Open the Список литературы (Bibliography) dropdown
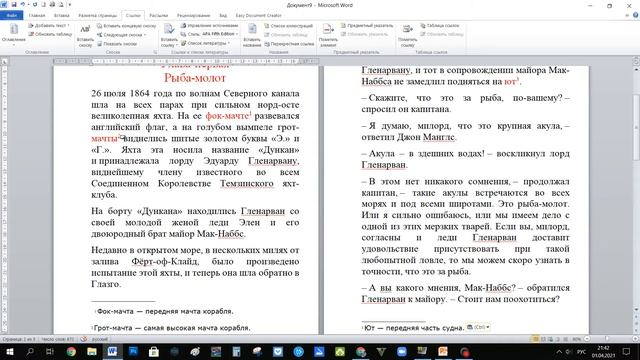640x360 pixels. (x=205, y=43)
